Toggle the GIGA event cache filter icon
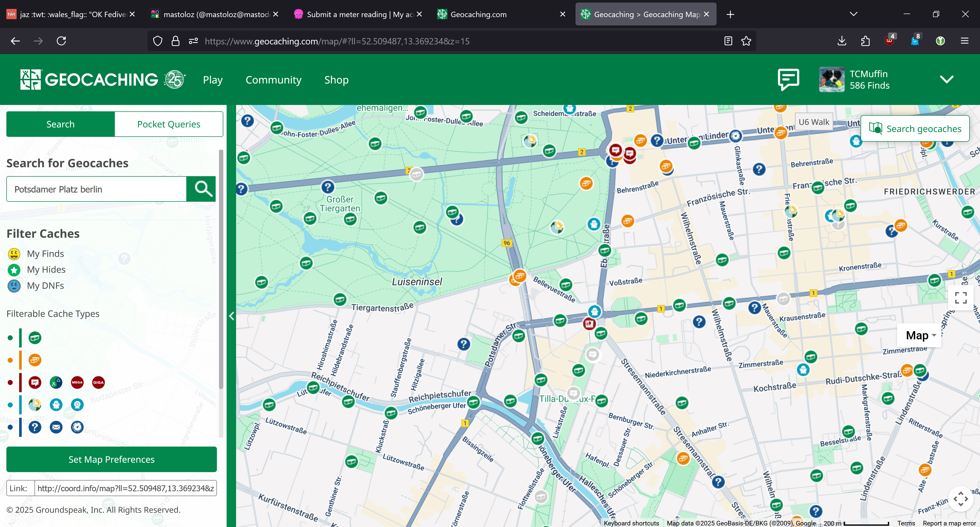Image resolution: width=980 pixels, height=527 pixels. 98,382
